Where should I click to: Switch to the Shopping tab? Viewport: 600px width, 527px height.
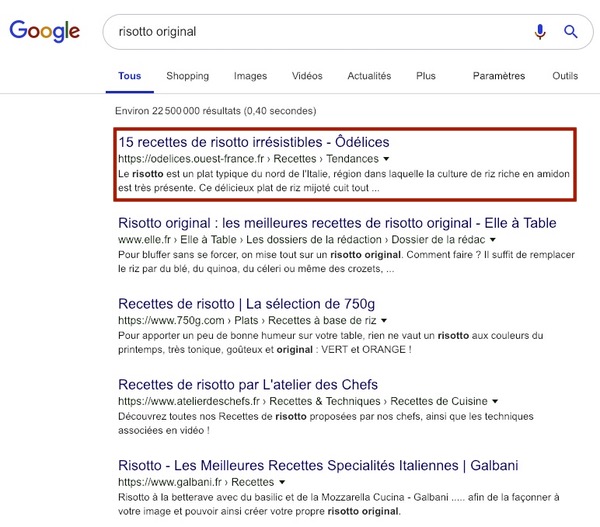coord(187,76)
